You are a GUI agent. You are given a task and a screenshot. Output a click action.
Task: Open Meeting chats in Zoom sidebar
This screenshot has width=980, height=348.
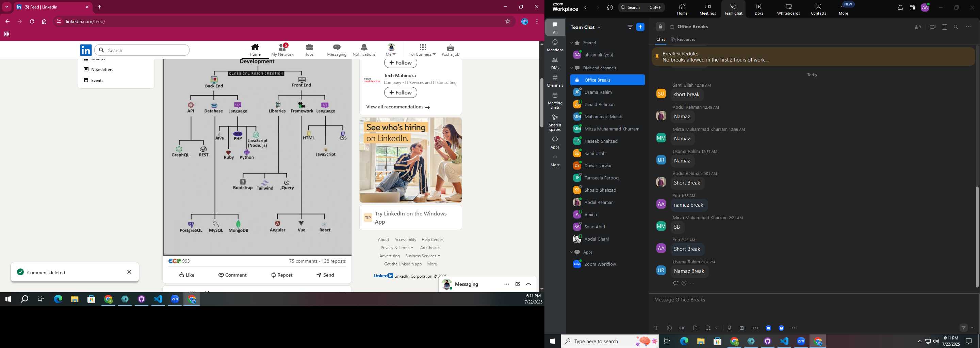pyautogui.click(x=555, y=101)
